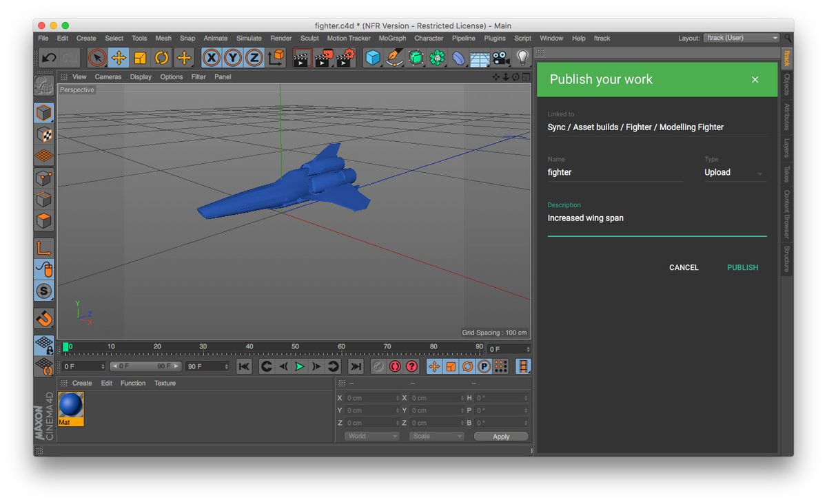The width and height of the screenshot is (827, 504).
Task: Open the World coordinate system dropdown
Action: pyautogui.click(x=371, y=435)
